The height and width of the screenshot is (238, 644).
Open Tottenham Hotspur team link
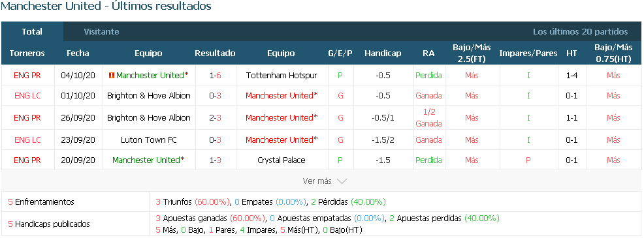[x=281, y=76]
